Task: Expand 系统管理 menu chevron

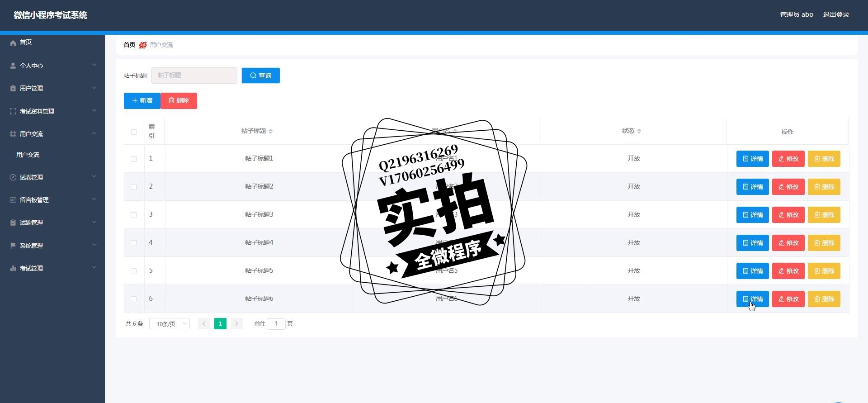Action: point(94,245)
